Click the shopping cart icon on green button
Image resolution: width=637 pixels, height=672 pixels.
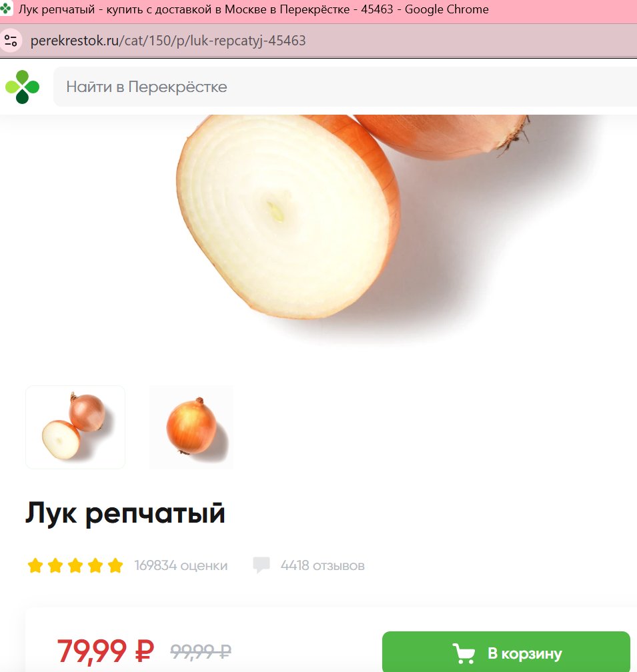pos(464,653)
